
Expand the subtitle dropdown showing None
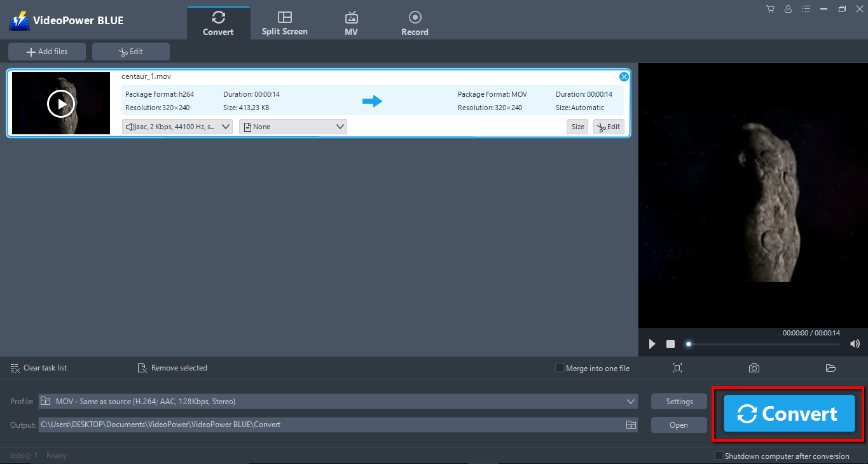339,126
